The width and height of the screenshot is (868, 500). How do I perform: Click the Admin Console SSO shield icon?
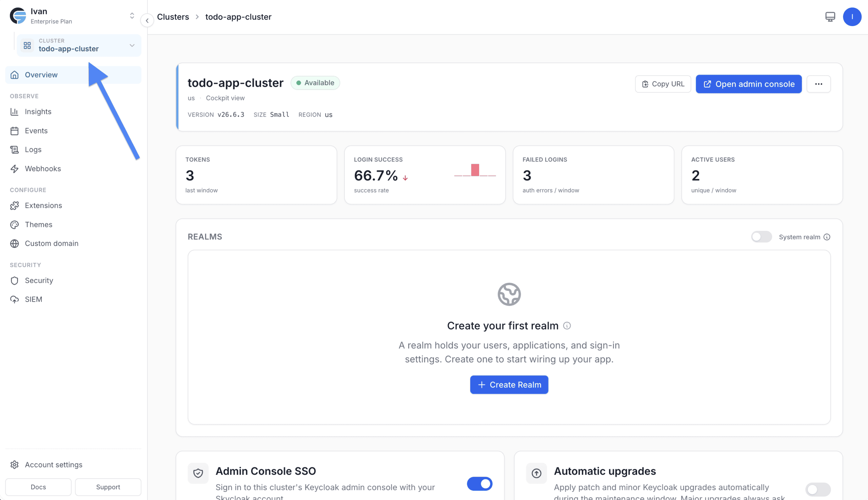(x=198, y=473)
